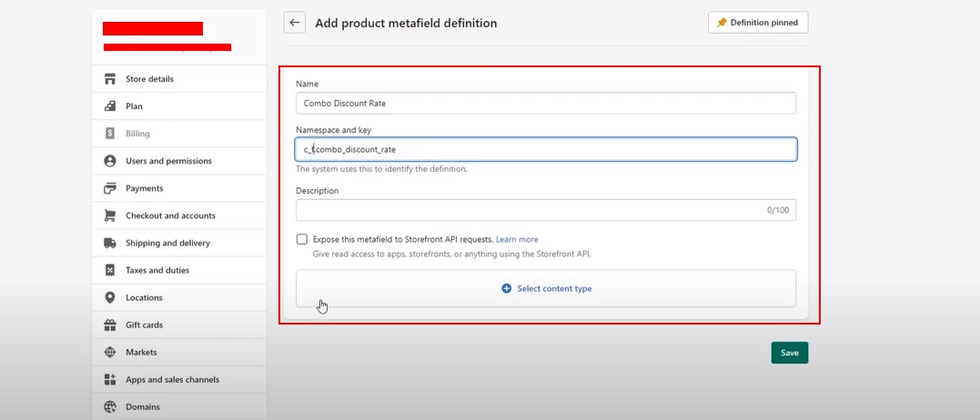
Task: Click the Payments card icon
Action: (x=110, y=188)
